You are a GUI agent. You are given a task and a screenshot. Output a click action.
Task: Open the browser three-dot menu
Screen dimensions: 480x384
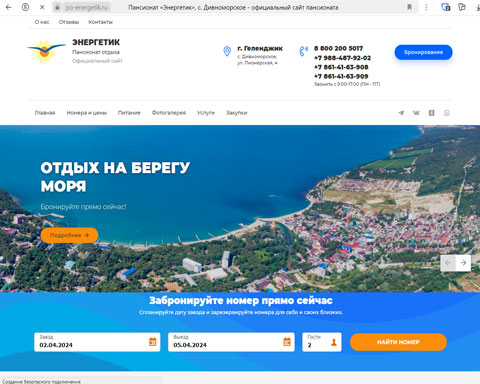(x=426, y=7)
